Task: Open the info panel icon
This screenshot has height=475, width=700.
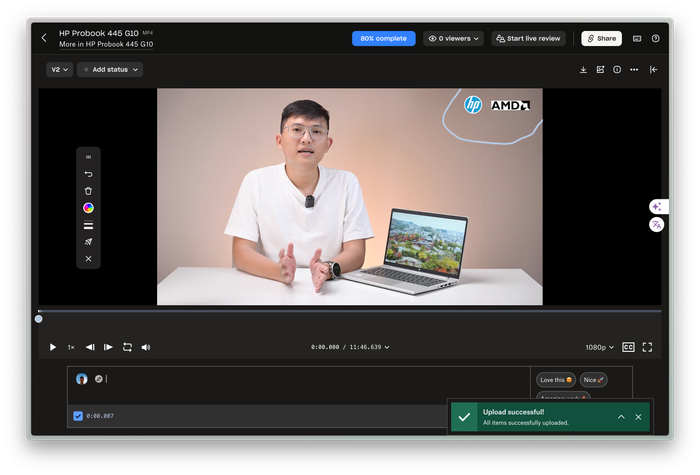Action: (617, 70)
